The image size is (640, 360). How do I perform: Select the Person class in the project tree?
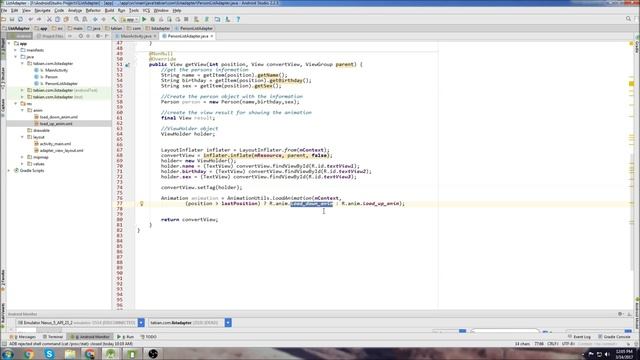51,77
